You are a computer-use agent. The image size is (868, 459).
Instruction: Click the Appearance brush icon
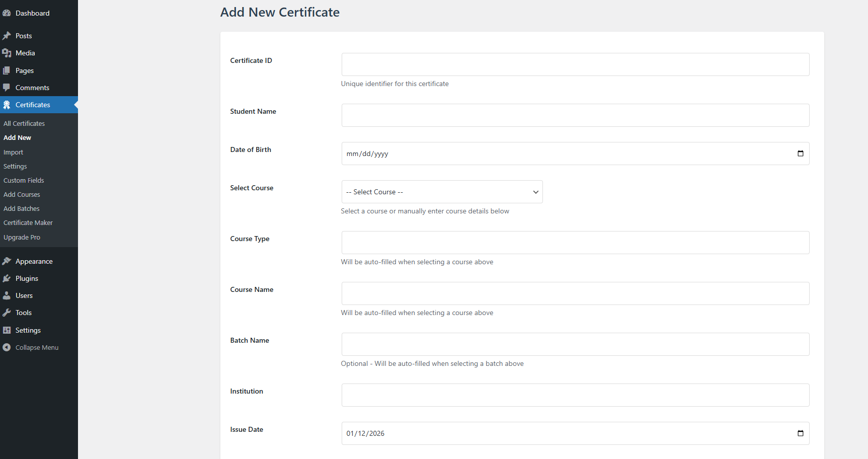[8, 261]
